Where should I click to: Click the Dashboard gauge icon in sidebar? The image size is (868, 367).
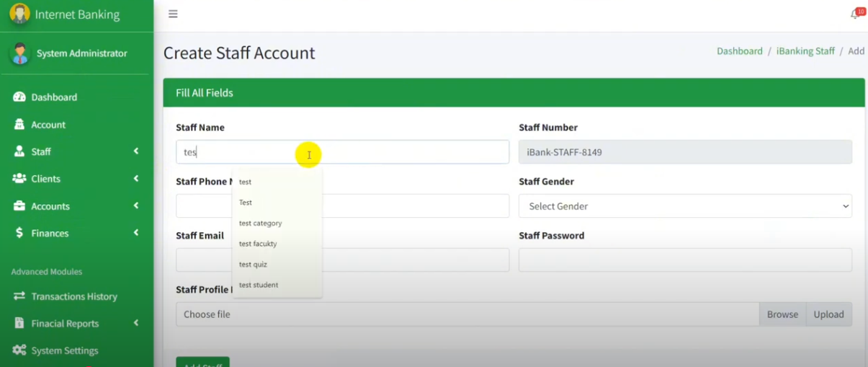[x=19, y=97]
